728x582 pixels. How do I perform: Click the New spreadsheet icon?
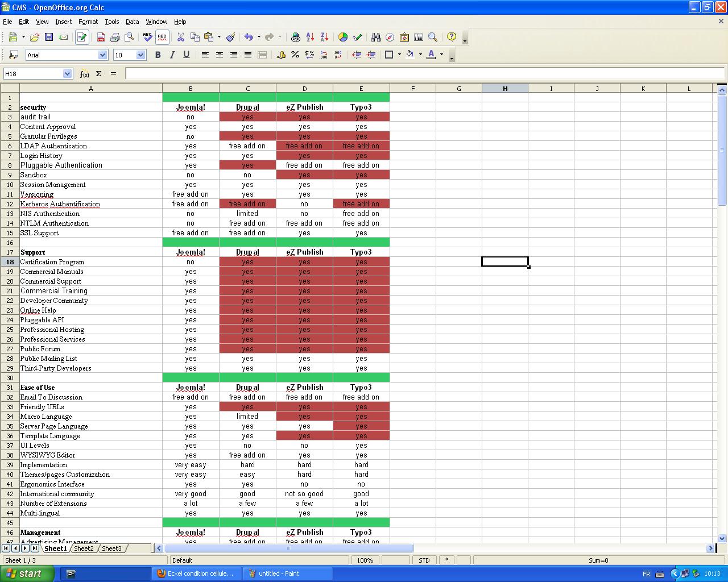(x=13, y=37)
